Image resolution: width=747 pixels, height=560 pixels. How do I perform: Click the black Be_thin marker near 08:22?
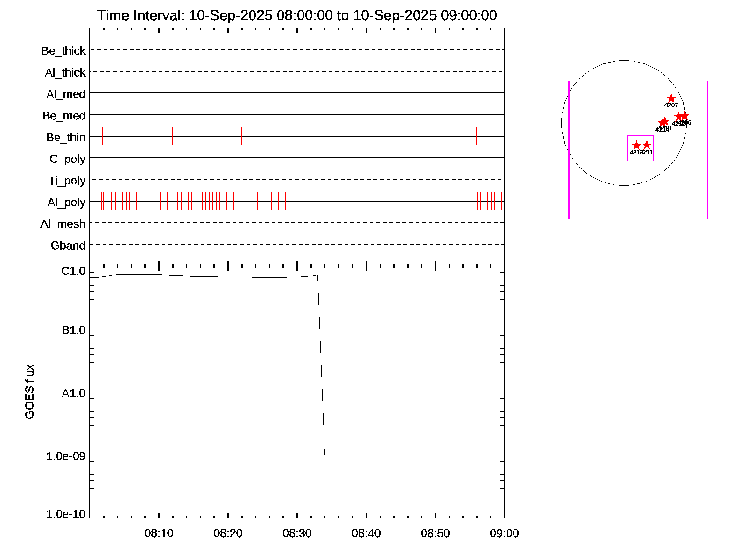(x=241, y=135)
